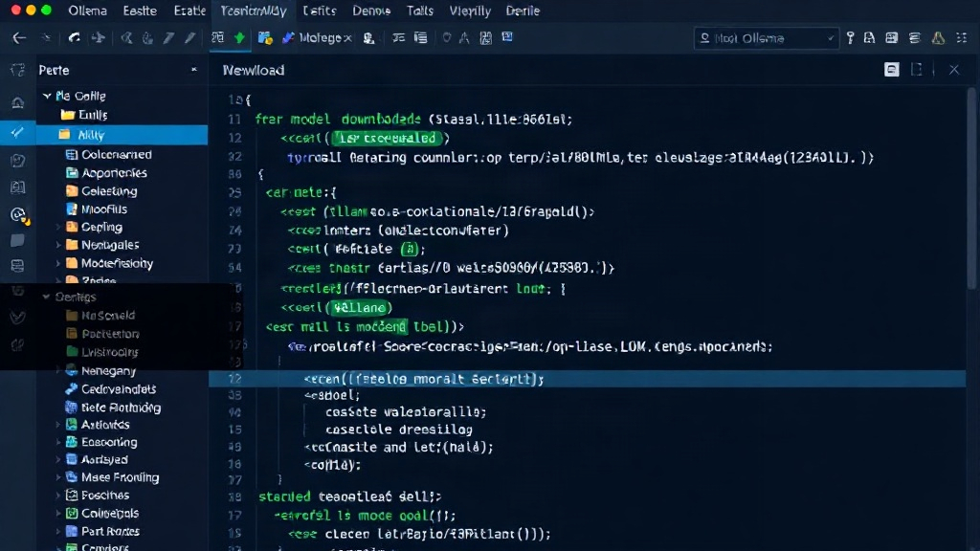
Task: Click the image icon in top-right toolbar
Action: pyautogui.click(x=892, y=38)
